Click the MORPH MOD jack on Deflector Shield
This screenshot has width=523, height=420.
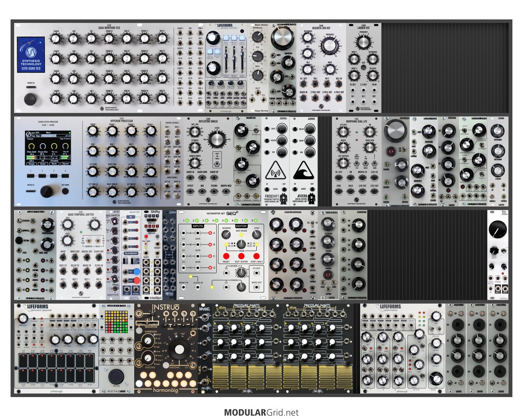click(x=226, y=192)
